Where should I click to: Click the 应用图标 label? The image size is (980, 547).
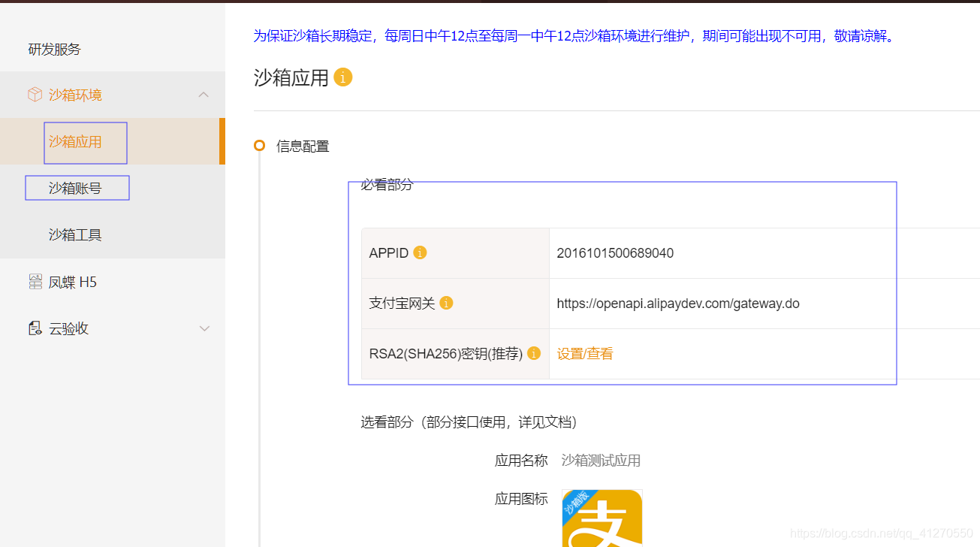click(x=521, y=499)
